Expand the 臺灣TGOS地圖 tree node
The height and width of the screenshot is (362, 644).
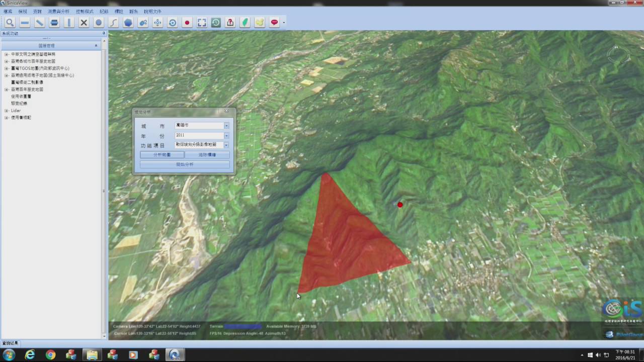coord(7,68)
